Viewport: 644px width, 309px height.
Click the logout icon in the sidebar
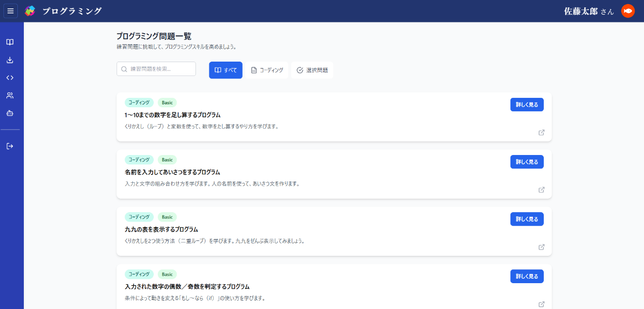tap(10, 146)
